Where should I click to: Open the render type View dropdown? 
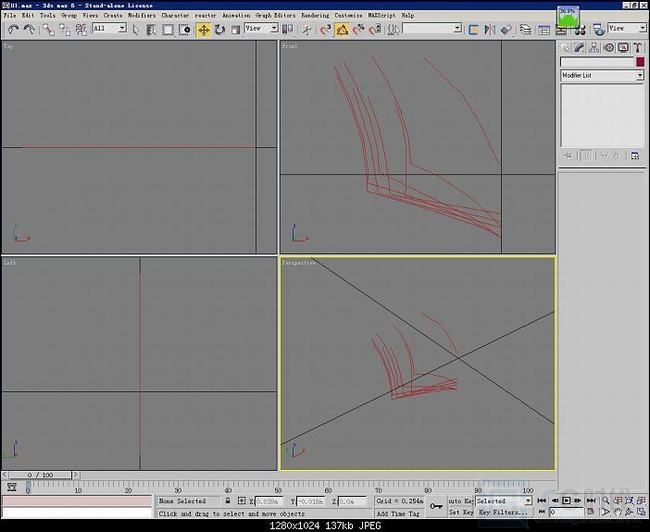click(x=627, y=28)
